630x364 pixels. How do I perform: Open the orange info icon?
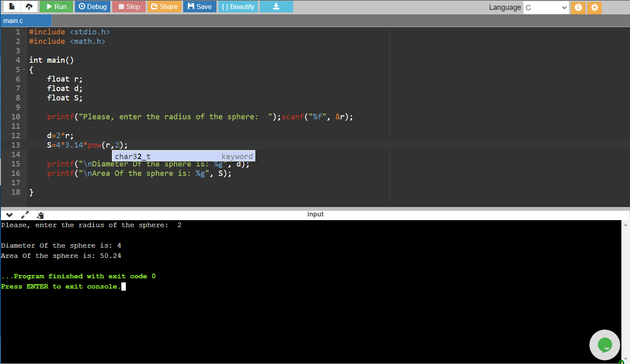pos(578,7)
